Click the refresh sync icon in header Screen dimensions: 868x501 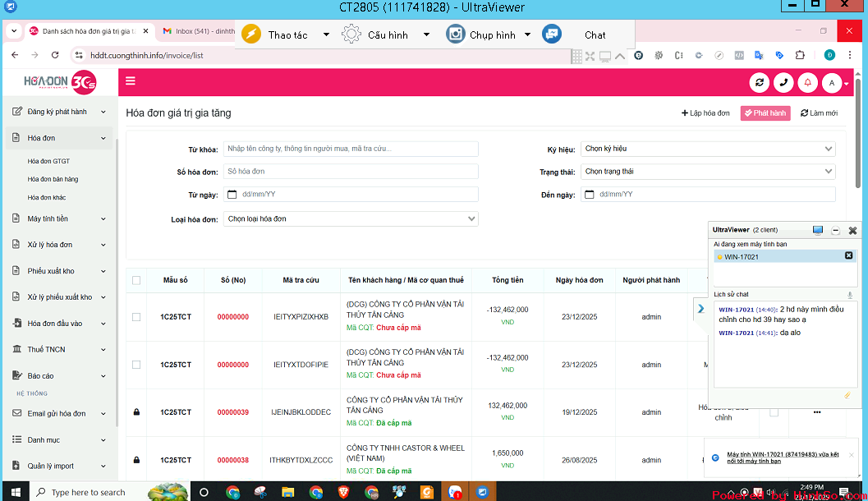click(x=760, y=83)
